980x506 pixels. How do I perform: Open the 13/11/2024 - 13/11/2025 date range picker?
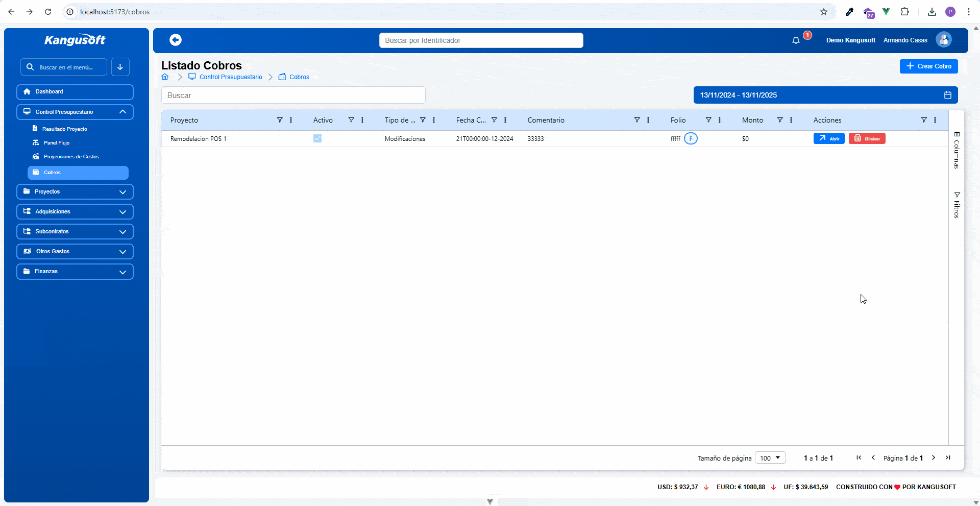(x=825, y=95)
